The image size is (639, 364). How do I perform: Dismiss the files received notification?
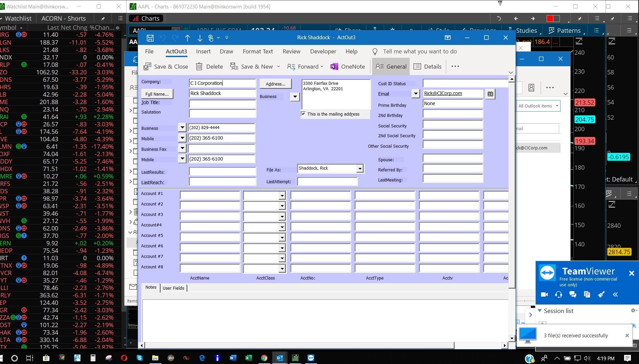627,336
